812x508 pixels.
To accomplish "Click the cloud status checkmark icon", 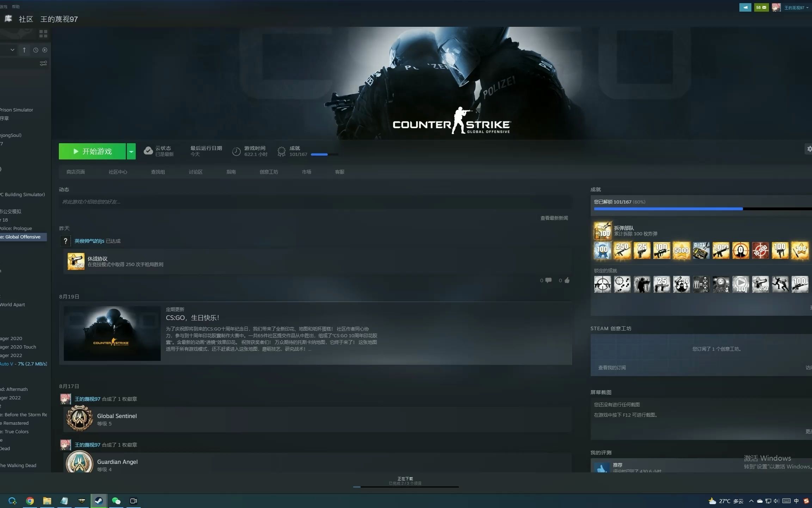I will tap(148, 151).
